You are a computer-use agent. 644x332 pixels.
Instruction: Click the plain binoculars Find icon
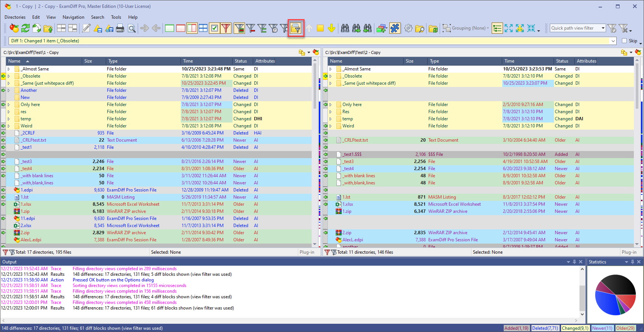click(345, 28)
